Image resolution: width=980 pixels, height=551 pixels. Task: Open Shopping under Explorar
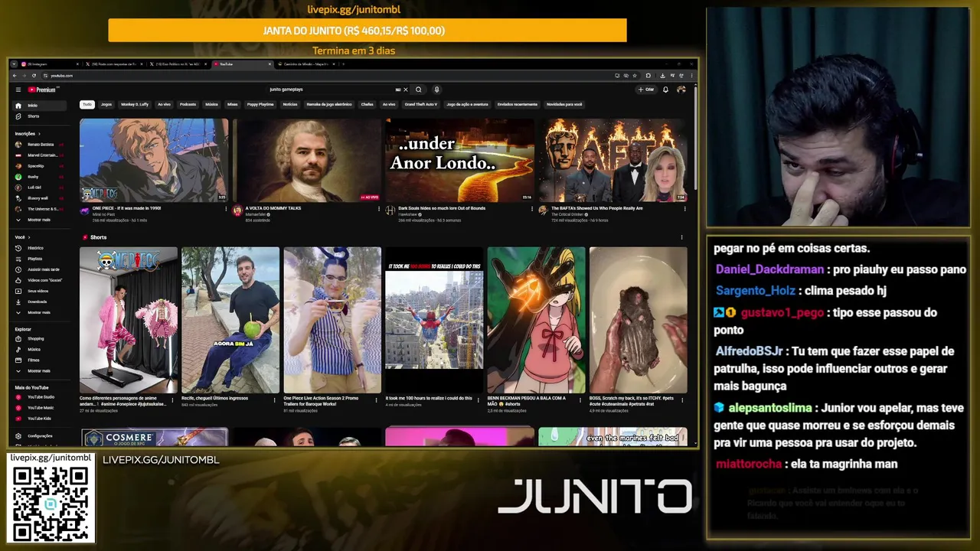click(x=40, y=338)
